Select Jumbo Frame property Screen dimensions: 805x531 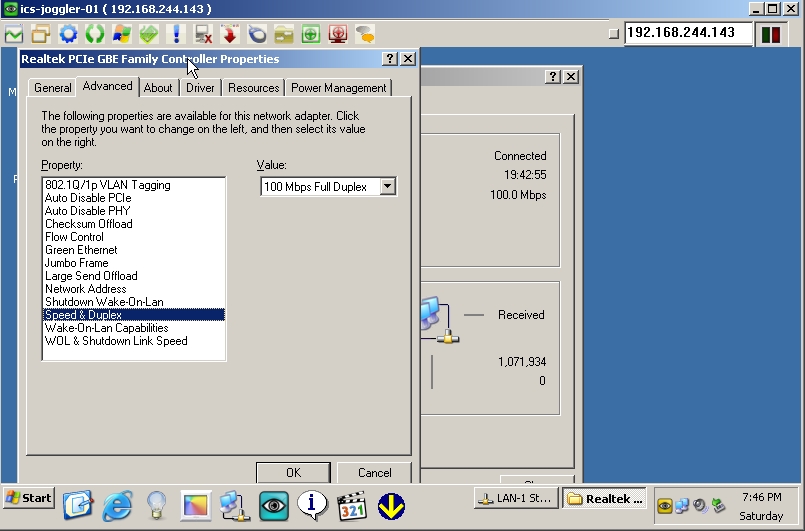click(x=133, y=263)
